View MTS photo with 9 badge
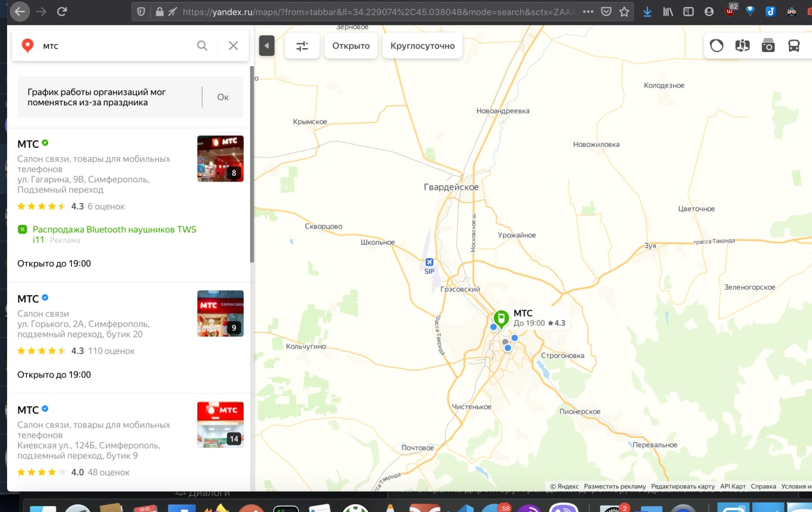Image resolution: width=812 pixels, height=512 pixels. click(x=220, y=313)
